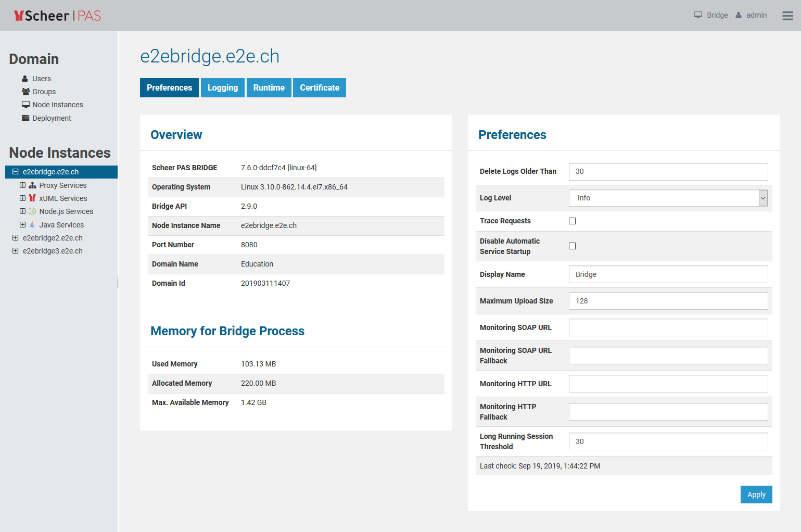Click the admin user link
Image resolution: width=801 pixels, height=532 pixels.
(756, 15)
